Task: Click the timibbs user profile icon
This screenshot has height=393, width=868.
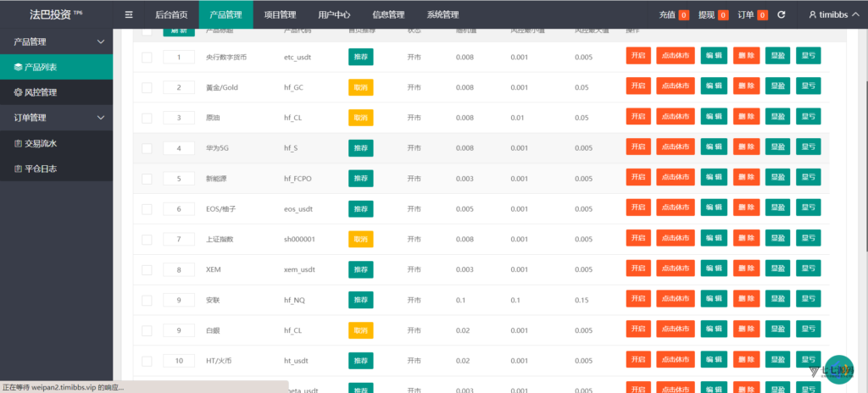Action: pos(813,15)
